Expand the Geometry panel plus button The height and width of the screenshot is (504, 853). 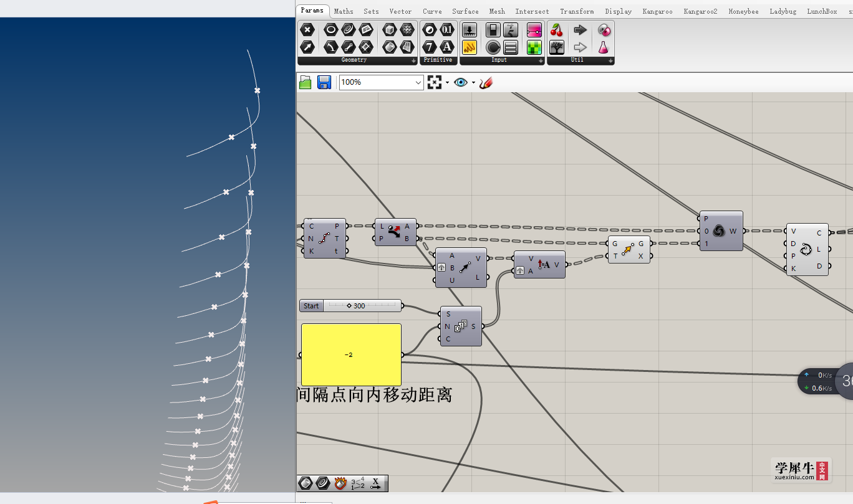pyautogui.click(x=413, y=61)
